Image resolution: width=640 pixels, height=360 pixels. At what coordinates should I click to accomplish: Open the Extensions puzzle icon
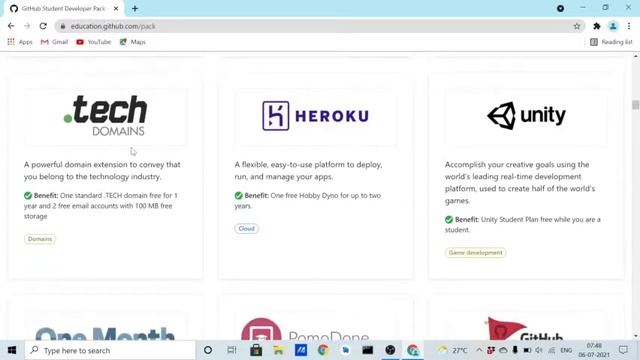(x=597, y=26)
